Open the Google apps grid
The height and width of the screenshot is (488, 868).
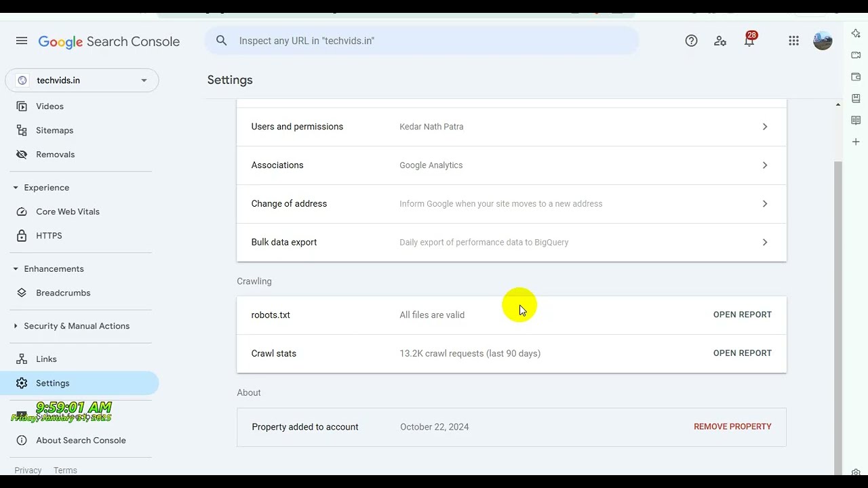tap(793, 41)
